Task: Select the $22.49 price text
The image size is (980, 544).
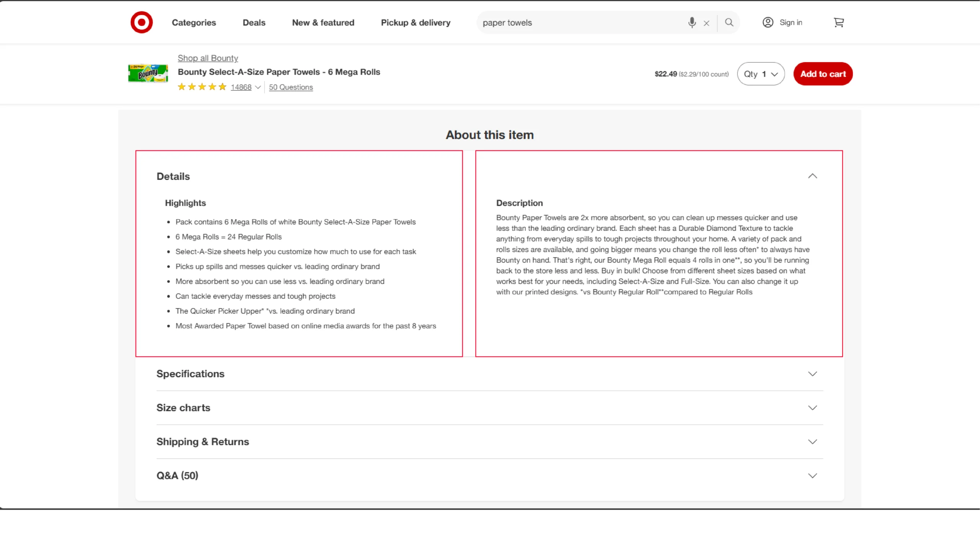Action: (666, 74)
